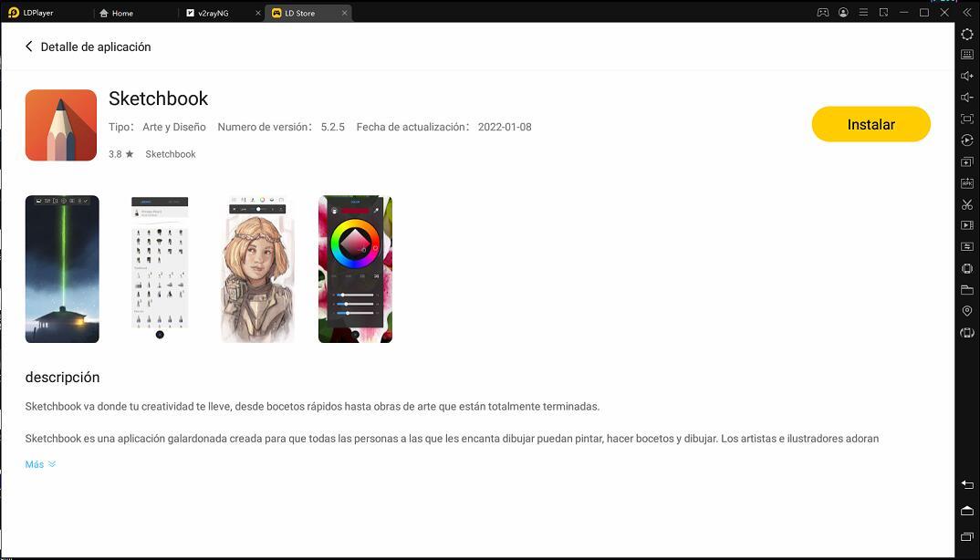Open the user account icon in title bar
The image size is (980, 560).
(844, 13)
